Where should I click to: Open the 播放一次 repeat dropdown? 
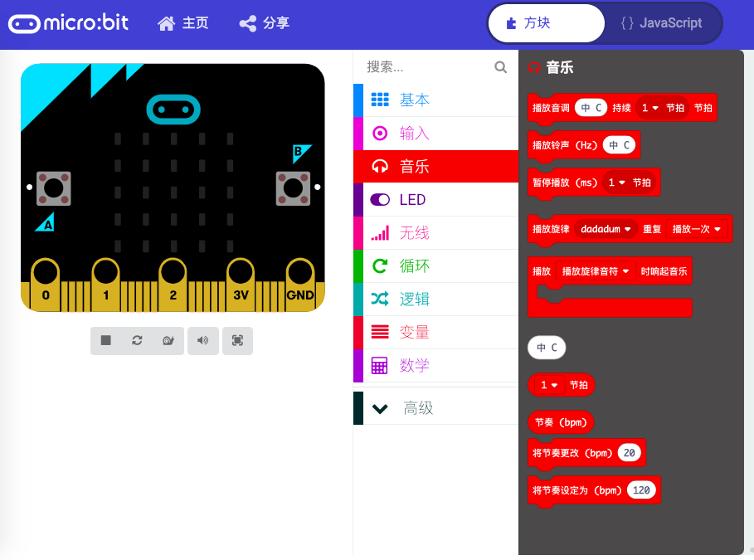[696, 229]
